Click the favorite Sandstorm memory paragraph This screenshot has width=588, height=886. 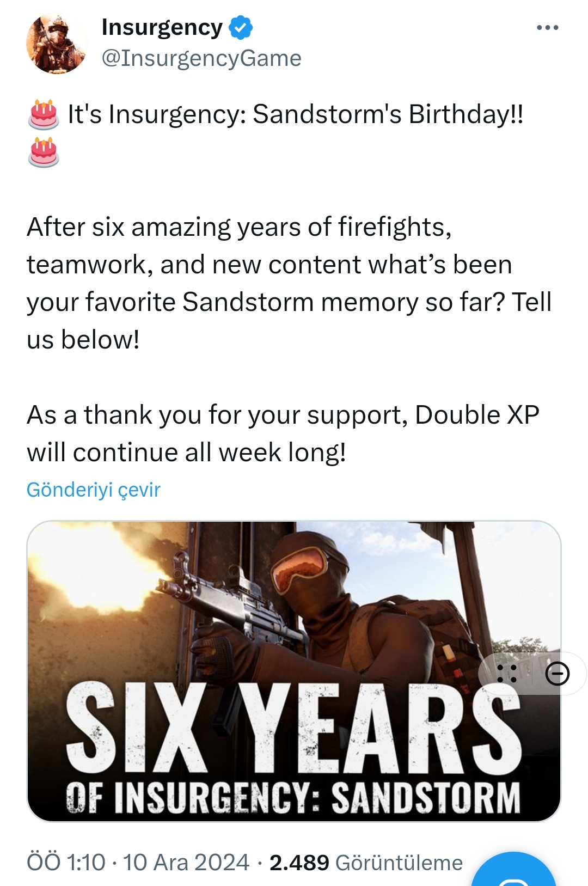(289, 283)
